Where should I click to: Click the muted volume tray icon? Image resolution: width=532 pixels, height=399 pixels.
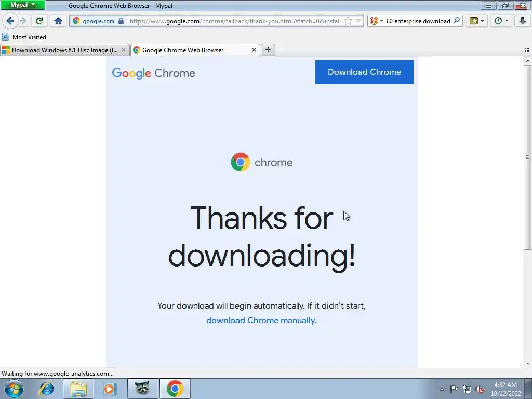coord(480,389)
